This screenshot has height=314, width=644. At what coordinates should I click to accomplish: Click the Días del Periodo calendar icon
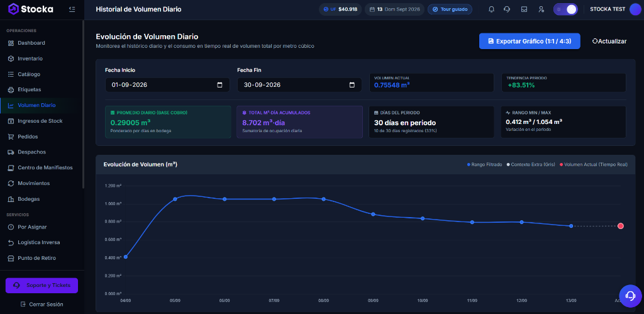[376, 112]
